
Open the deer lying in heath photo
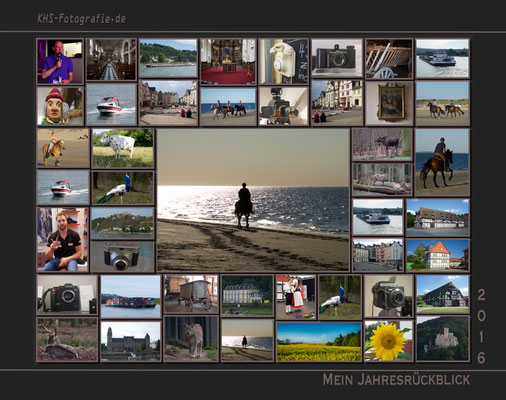[x=67, y=339]
